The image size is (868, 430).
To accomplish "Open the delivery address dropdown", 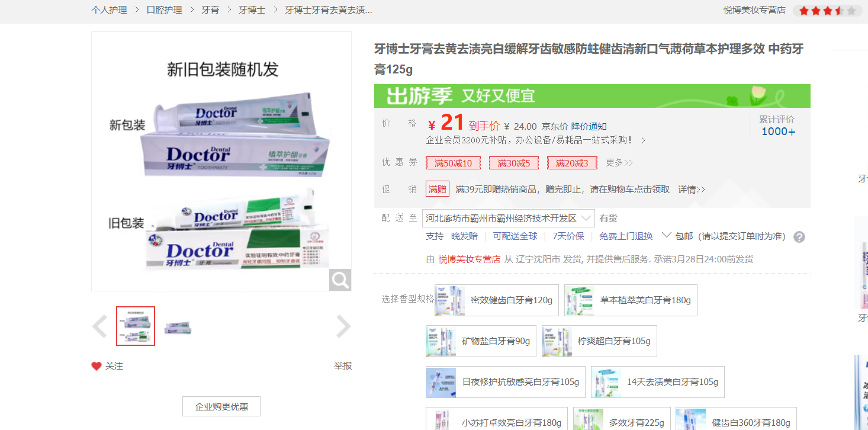I will click(x=508, y=219).
